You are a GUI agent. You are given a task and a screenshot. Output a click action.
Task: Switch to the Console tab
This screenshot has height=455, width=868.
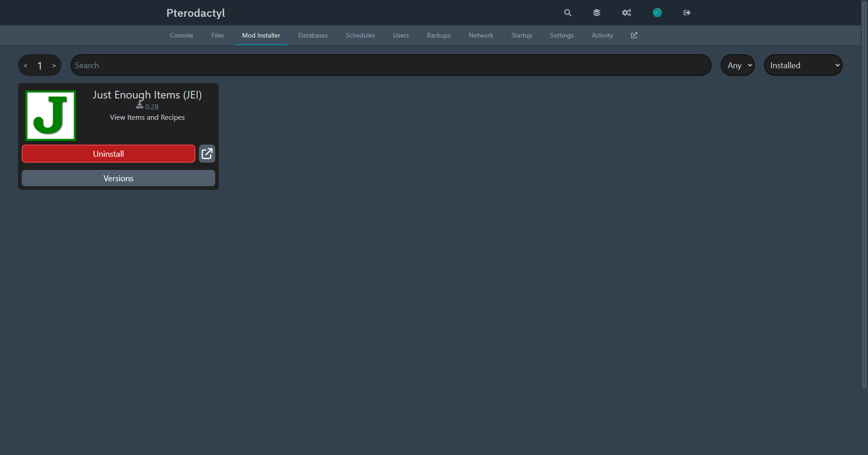[x=181, y=35]
